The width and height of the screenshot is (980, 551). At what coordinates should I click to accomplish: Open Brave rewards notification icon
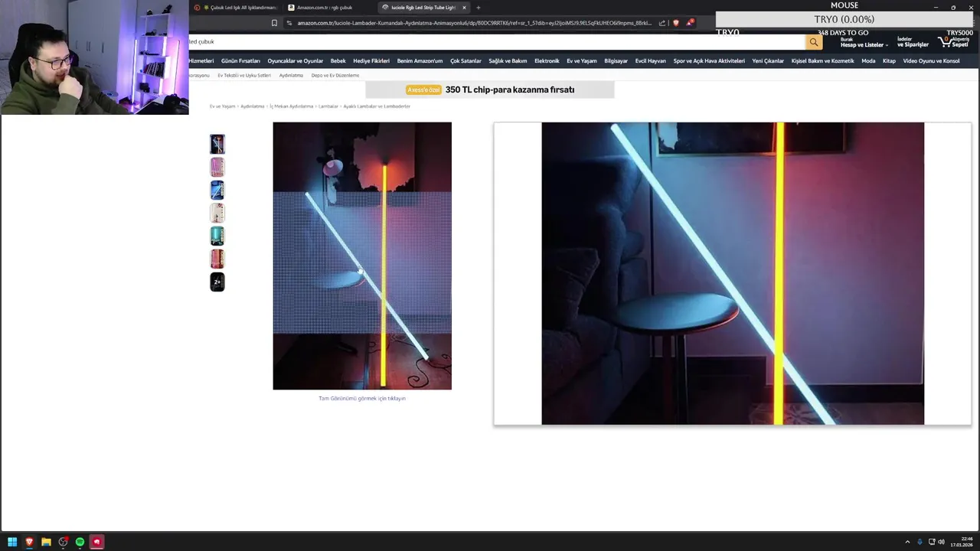[x=690, y=23]
